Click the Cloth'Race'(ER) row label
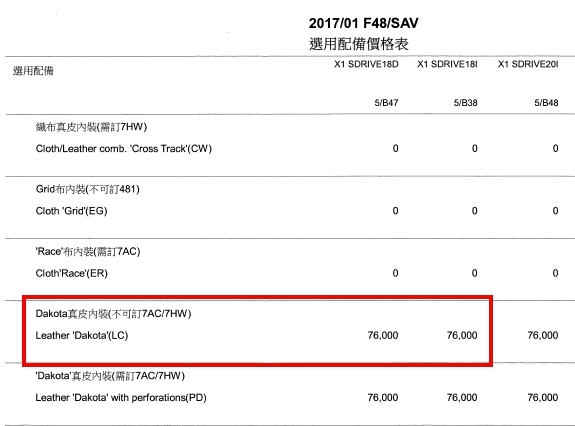Screen dimensions: 575x426 click(x=72, y=273)
